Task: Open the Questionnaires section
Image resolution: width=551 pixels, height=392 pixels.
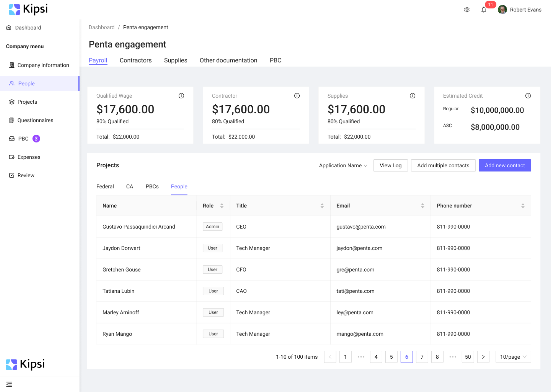Action: [x=35, y=120]
